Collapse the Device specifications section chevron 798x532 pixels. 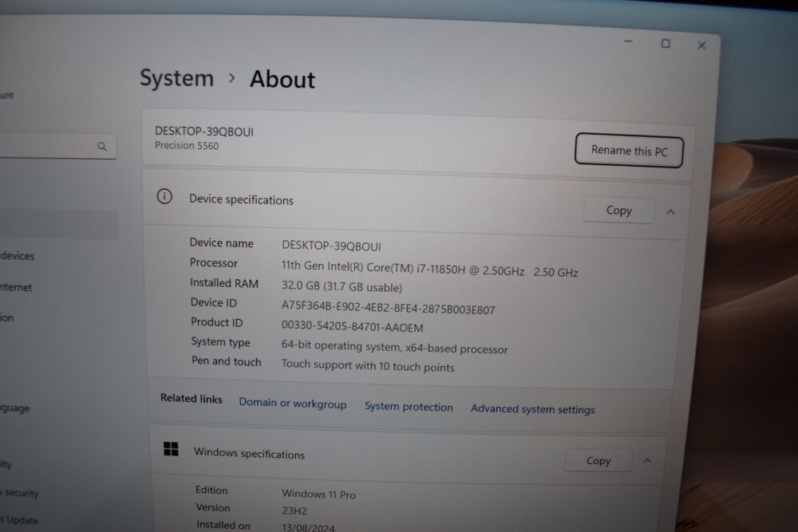(x=670, y=211)
